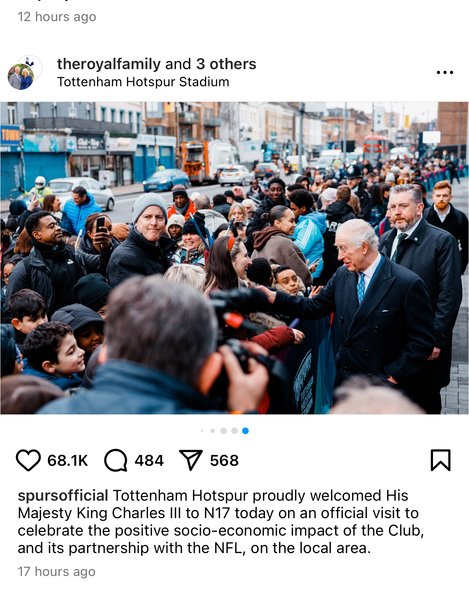This screenshot has width=469, height=600.
Task: Like the post with the heart icon
Action: click(28, 460)
